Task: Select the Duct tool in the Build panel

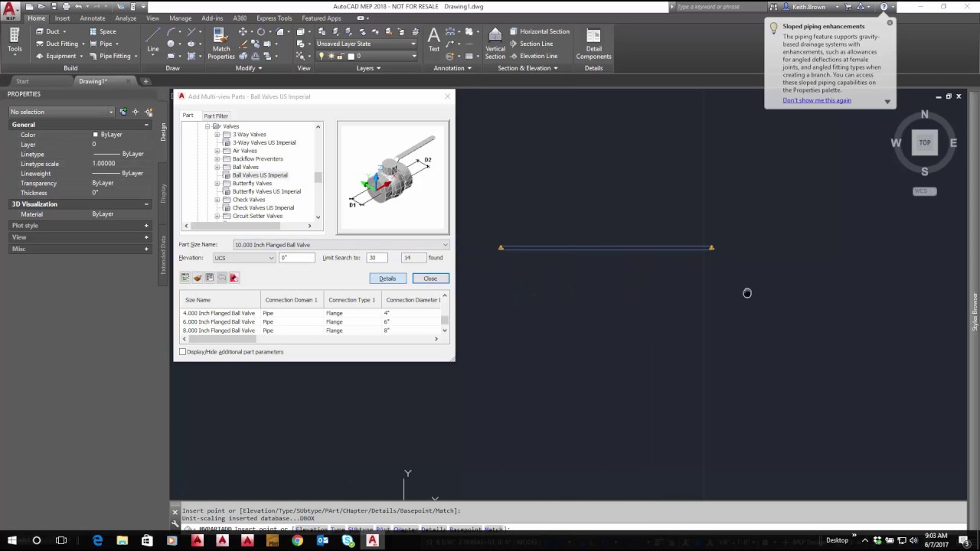Action: [47, 31]
